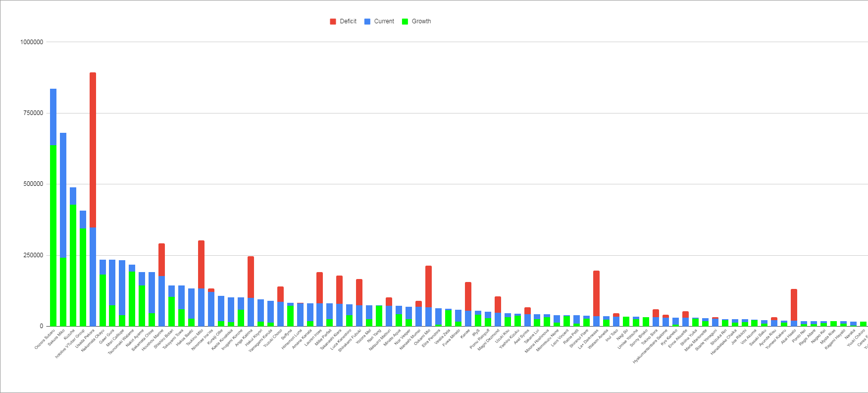The image size is (868, 393).
Task: Click the red Deficit segment of Ookami Mio's bar
Action: 428,286
